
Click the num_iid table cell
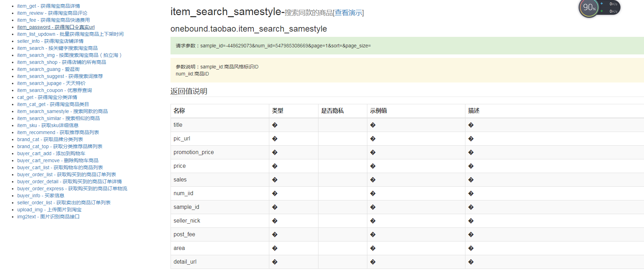220,193
